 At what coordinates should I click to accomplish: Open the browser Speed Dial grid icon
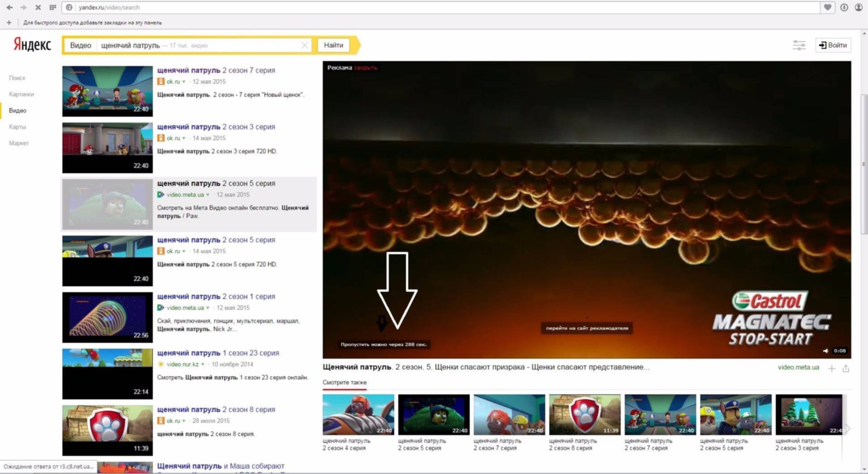pyautogui.click(x=53, y=7)
